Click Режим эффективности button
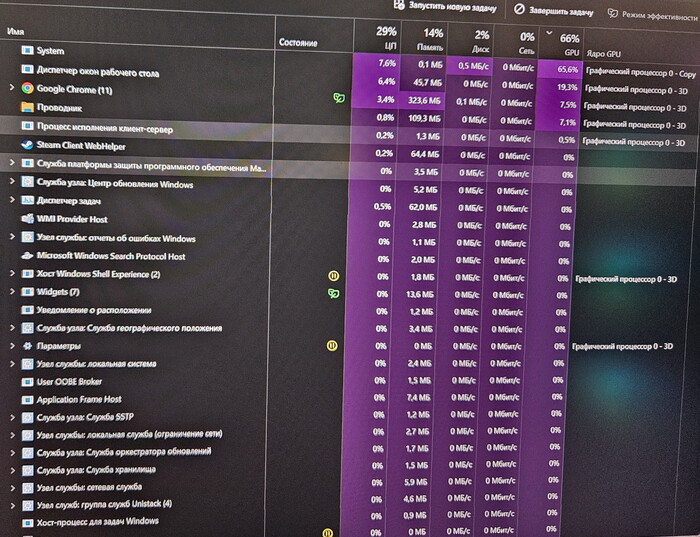This screenshot has height=537, width=700. (653, 16)
